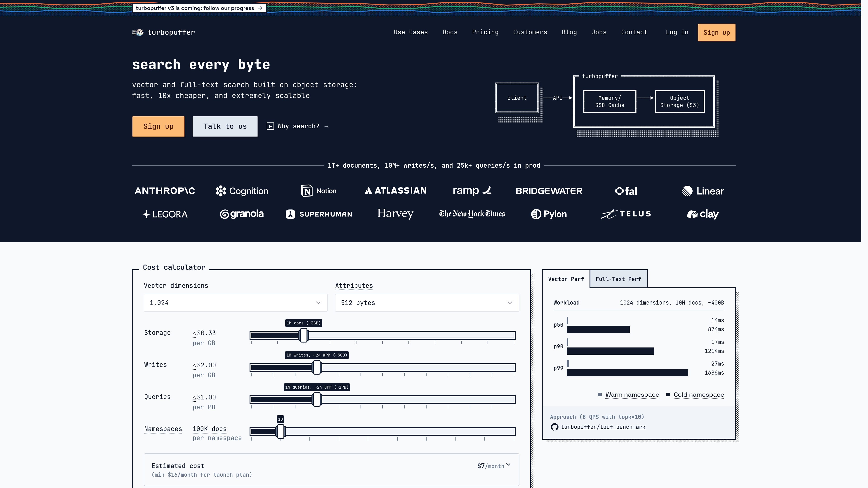Viewport: 868px width, 488px height.
Task: Select the Vector Perf tab
Action: pos(566,279)
